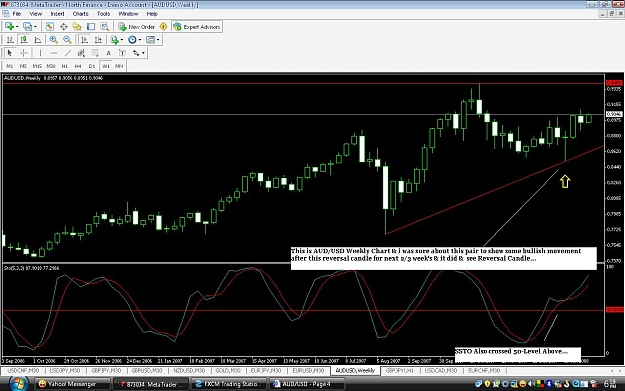Open the Windows Start orb
The height and width of the screenshot is (391, 625).
[x=18, y=384]
